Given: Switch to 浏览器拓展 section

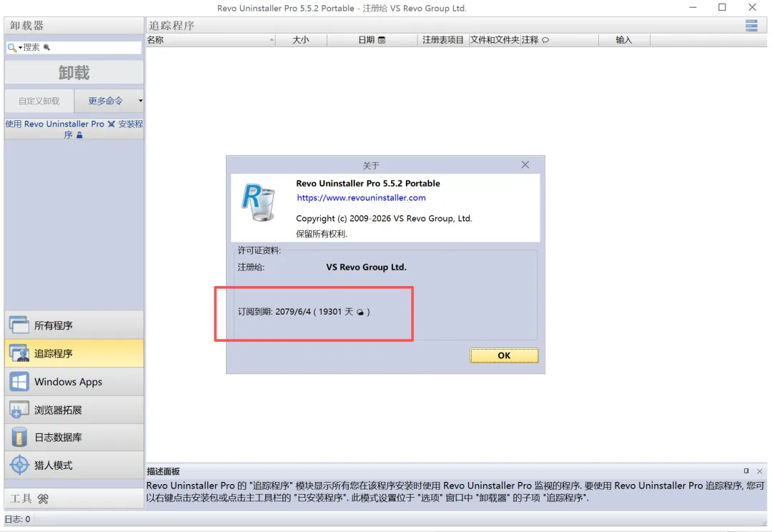Looking at the screenshot, I should [x=74, y=410].
